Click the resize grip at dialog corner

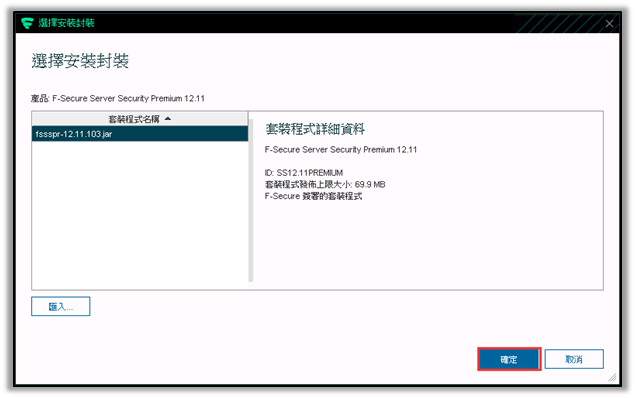(612, 377)
